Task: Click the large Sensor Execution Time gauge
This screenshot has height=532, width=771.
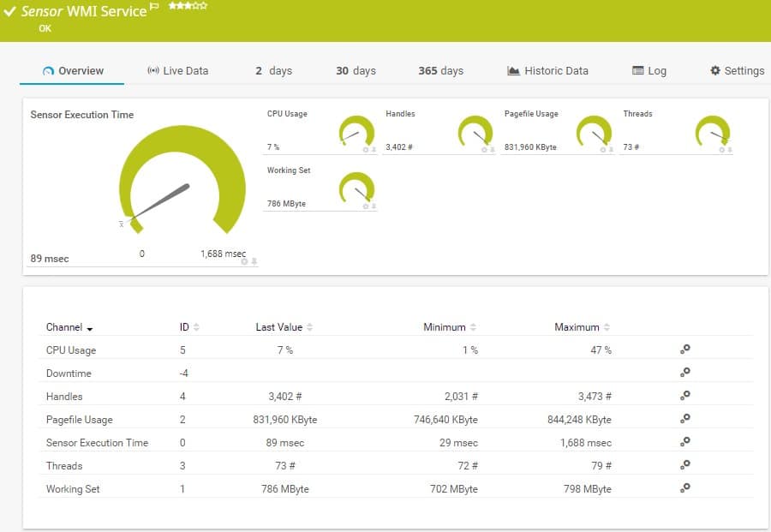Action: click(x=182, y=179)
